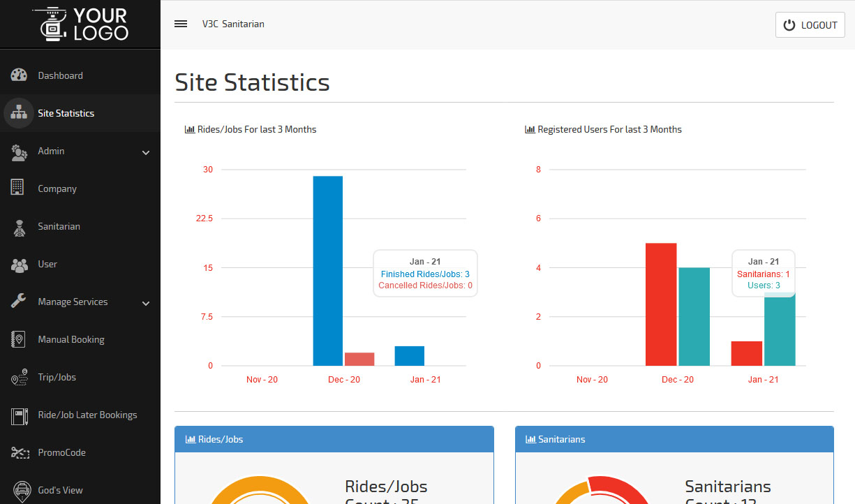Click the God's View taxi pin icon
This screenshot has height=504, width=855.
tap(22, 490)
